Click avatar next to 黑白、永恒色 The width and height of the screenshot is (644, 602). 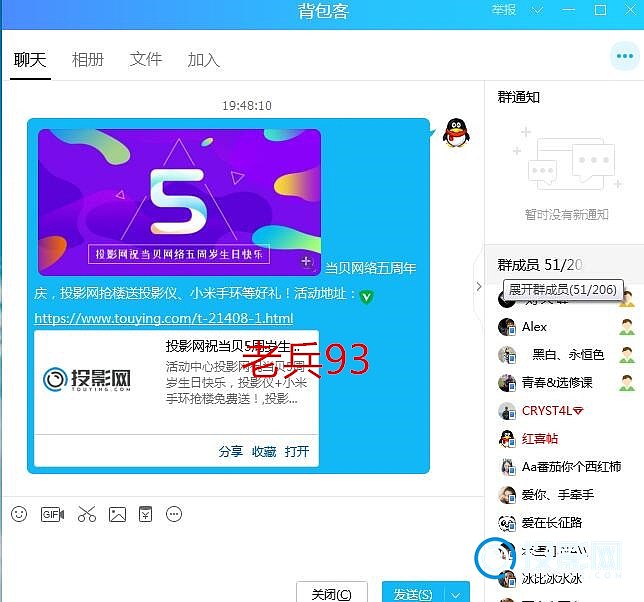(x=506, y=355)
